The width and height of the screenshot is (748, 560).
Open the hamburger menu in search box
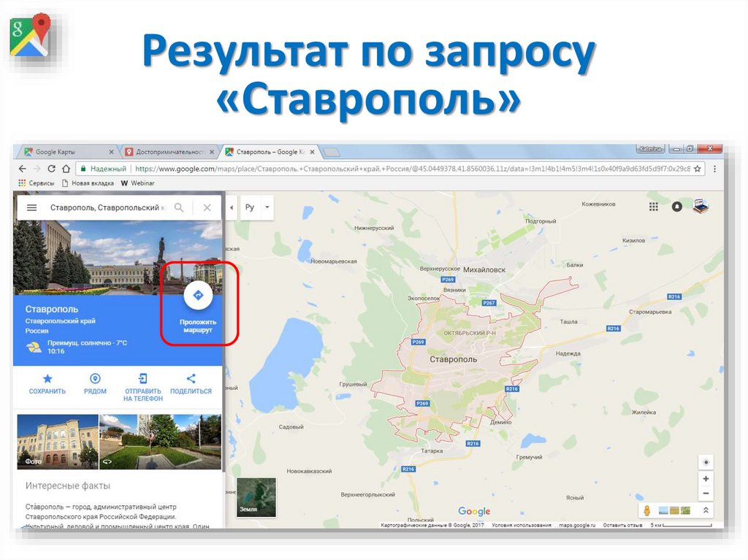coord(31,207)
